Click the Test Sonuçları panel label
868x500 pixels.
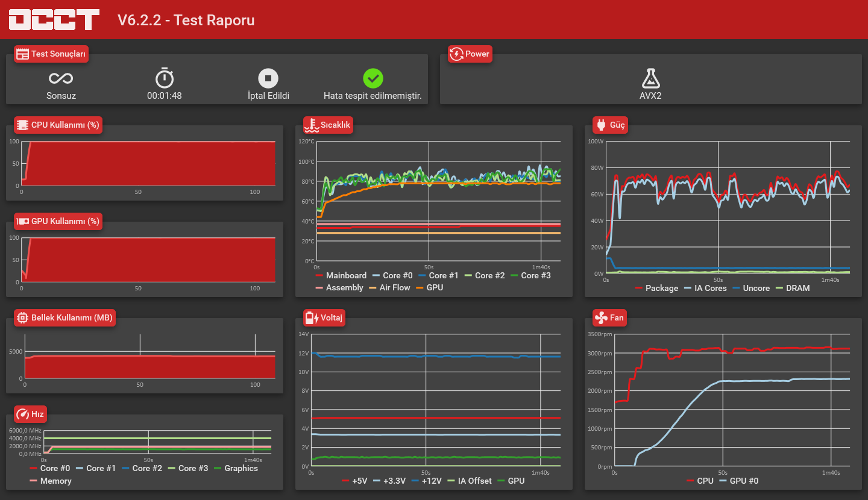pos(52,54)
